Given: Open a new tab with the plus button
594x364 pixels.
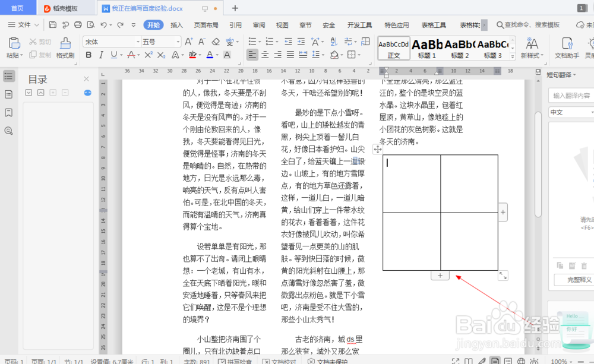Looking at the screenshot, I should (235, 8).
